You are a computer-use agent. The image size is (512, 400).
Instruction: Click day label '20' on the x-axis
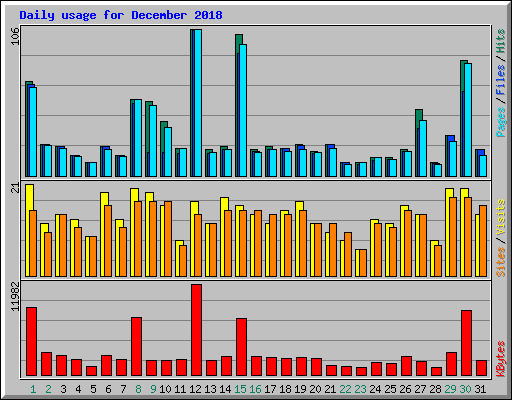coord(315,389)
